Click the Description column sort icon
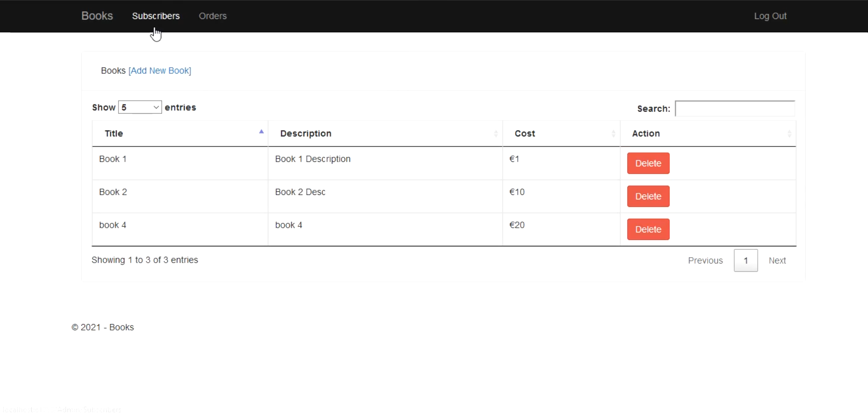868x415 pixels. (x=495, y=134)
